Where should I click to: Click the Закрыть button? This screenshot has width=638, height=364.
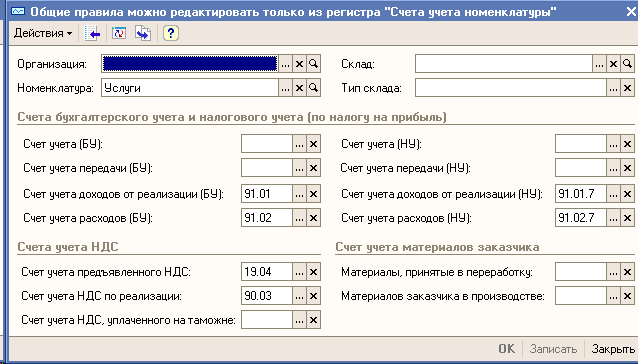pyautogui.click(x=612, y=349)
